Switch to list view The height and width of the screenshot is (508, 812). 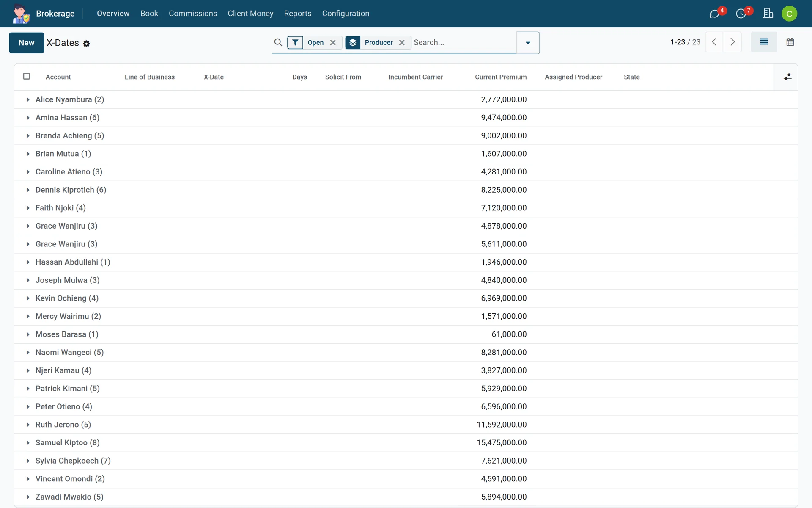[764, 42]
